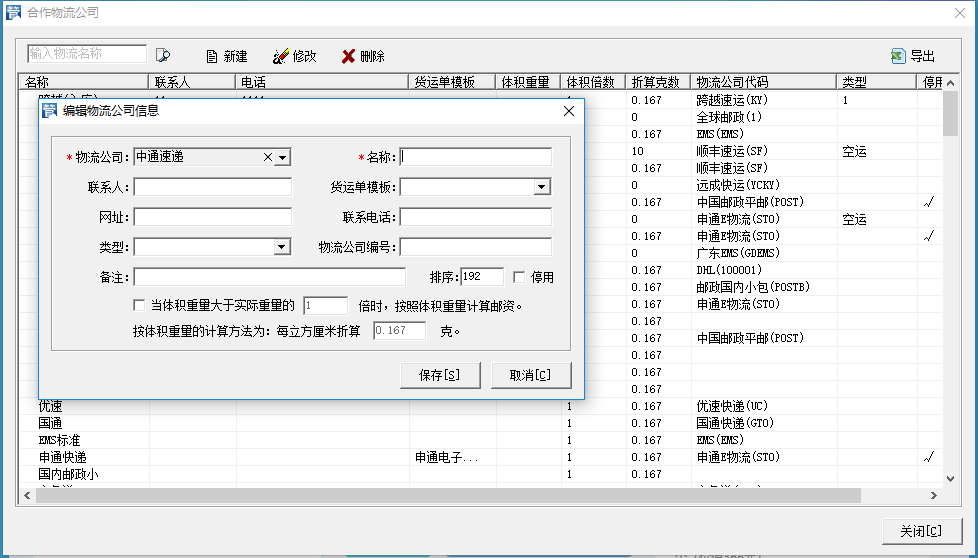Click the horizontal scrollbar left arrow
The height and width of the screenshot is (558, 978).
point(27,496)
